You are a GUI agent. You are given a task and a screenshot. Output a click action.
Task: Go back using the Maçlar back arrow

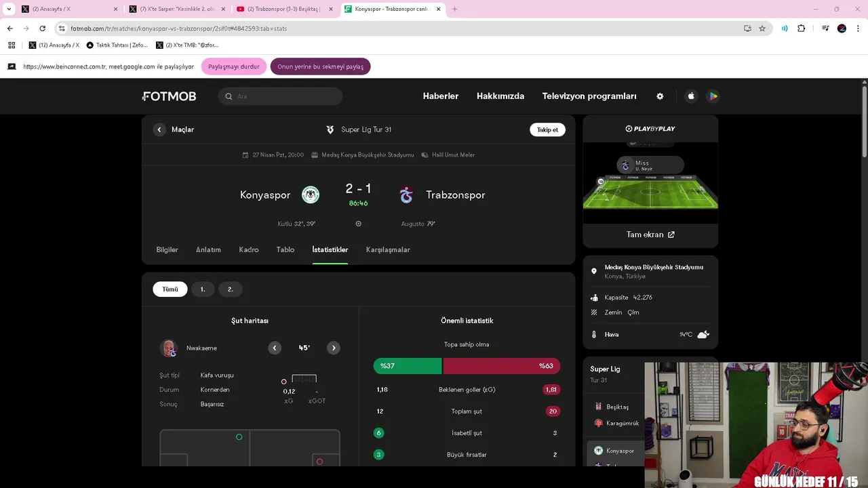tap(159, 129)
